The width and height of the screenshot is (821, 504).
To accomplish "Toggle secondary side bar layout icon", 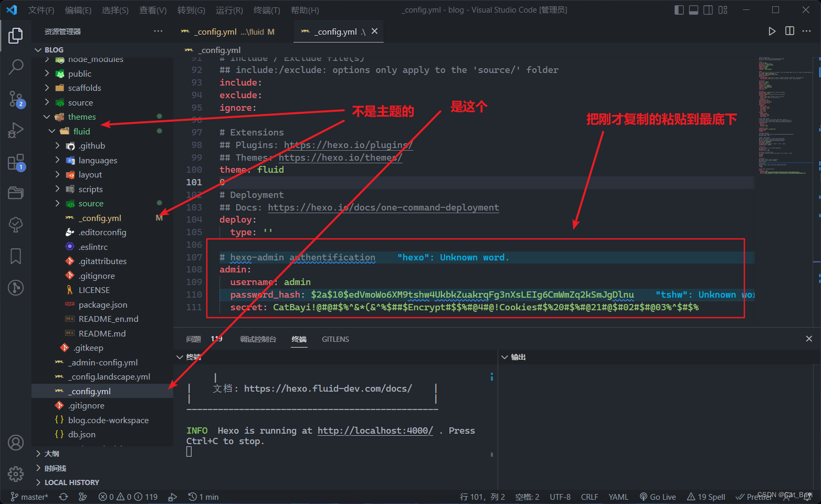I will (x=708, y=10).
